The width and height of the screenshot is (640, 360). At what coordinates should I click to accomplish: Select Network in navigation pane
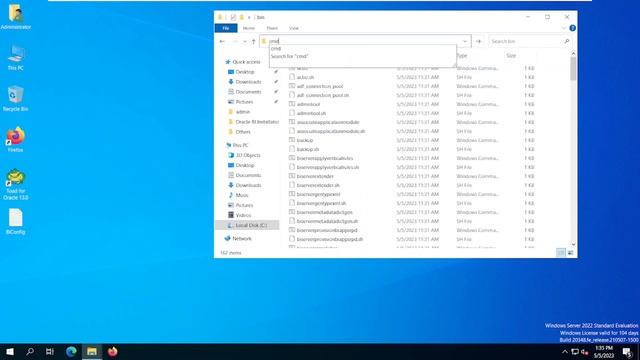pos(242,239)
